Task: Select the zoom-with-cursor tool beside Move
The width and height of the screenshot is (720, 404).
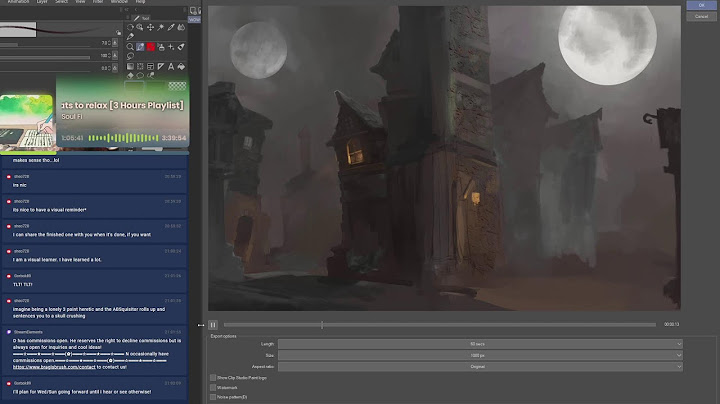Action: [140, 28]
